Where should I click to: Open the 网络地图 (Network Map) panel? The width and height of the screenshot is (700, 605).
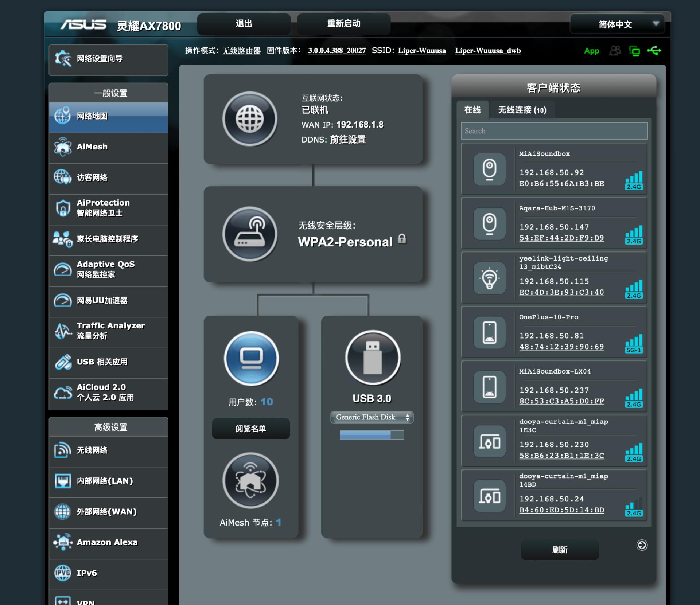point(91,117)
